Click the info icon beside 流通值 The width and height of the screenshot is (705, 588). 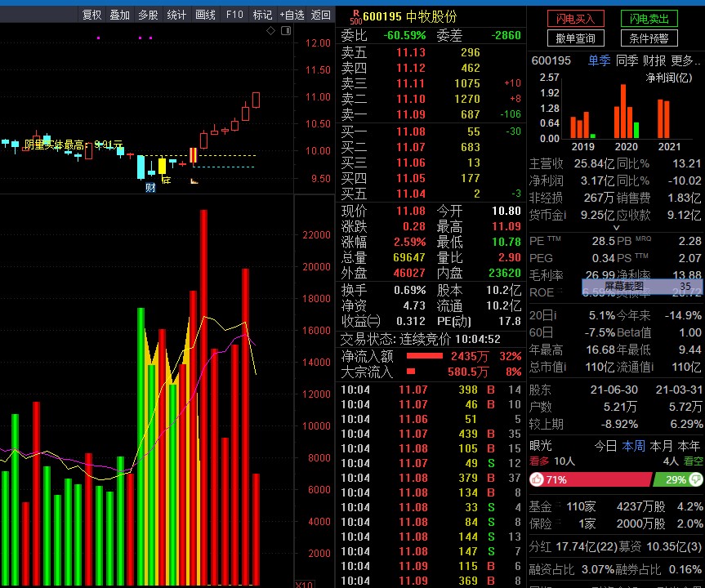[652, 367]
